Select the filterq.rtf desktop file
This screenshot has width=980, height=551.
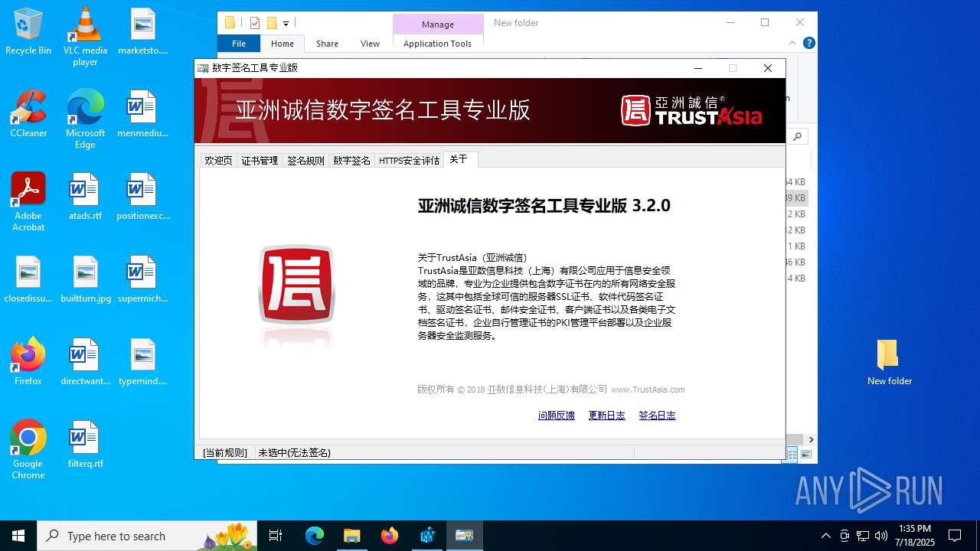coord(85,445)
